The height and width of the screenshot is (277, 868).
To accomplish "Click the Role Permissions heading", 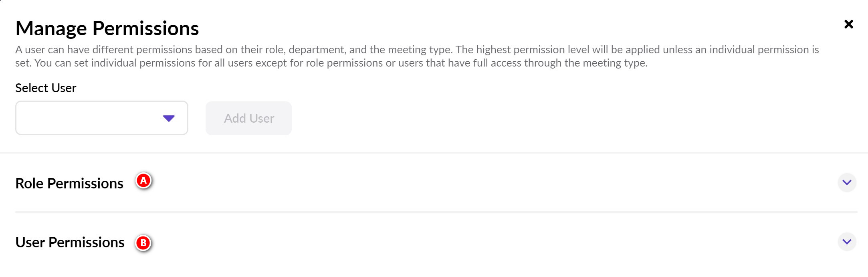I will click(x=69, y=183).
